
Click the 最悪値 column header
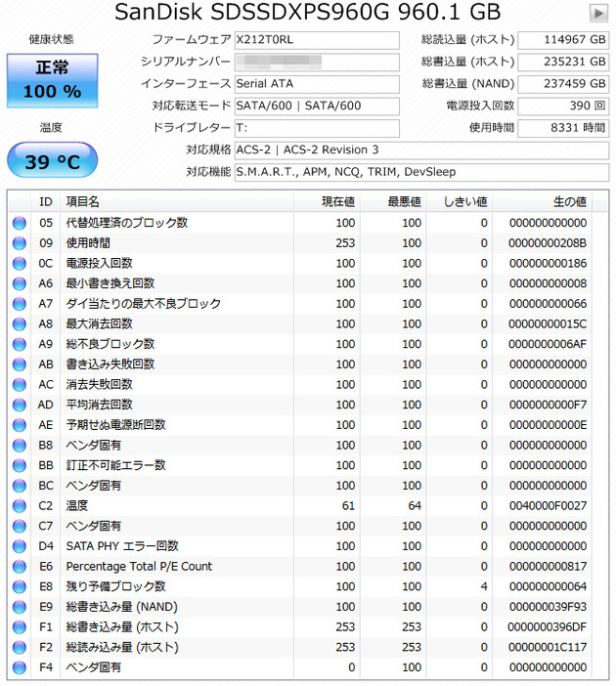point(393,201)
